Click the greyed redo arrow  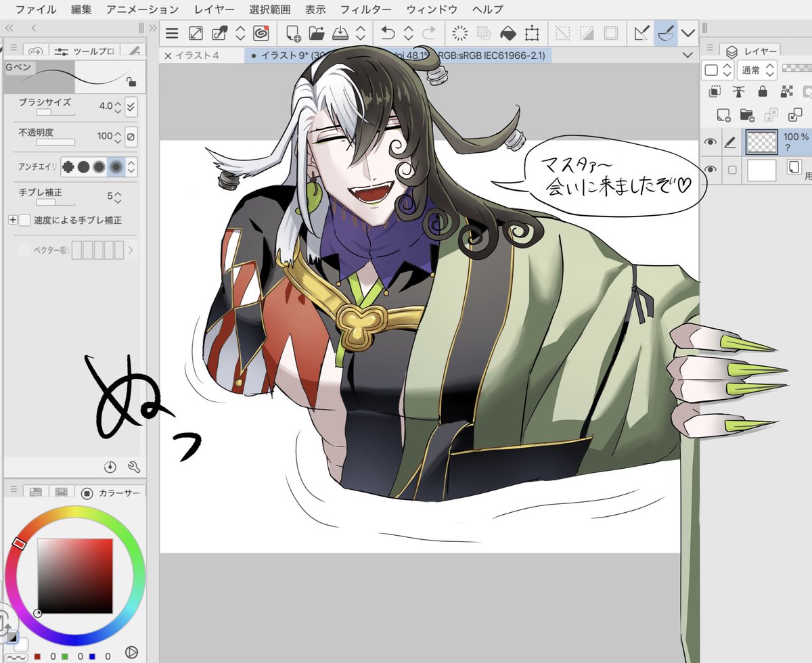[x=429, y=32]
